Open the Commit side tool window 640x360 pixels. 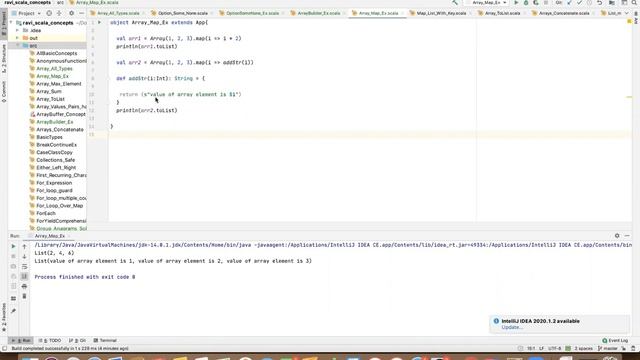[4, 91]
